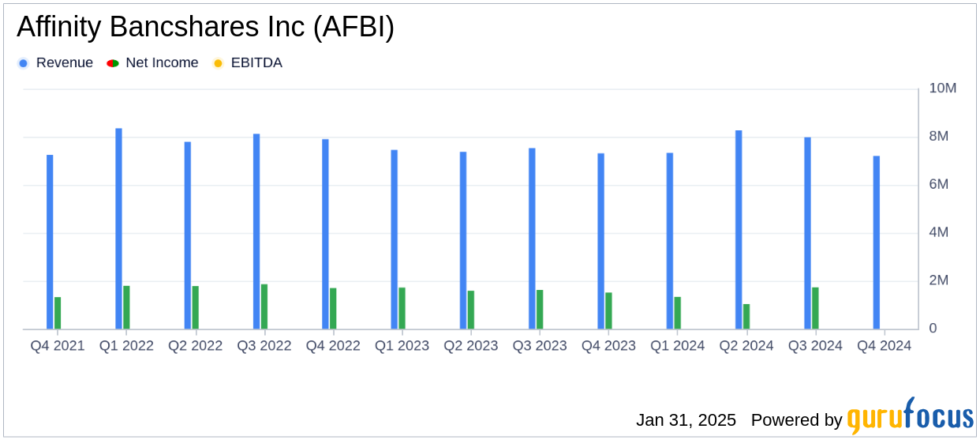Click the blue Revenue legend dot

[x=23, y=63]
